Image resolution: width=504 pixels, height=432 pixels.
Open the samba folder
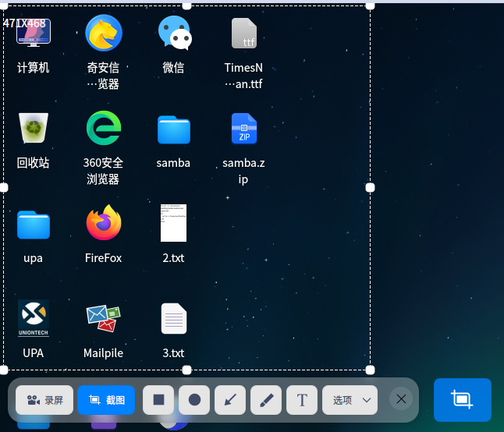(x=174, y=129)
